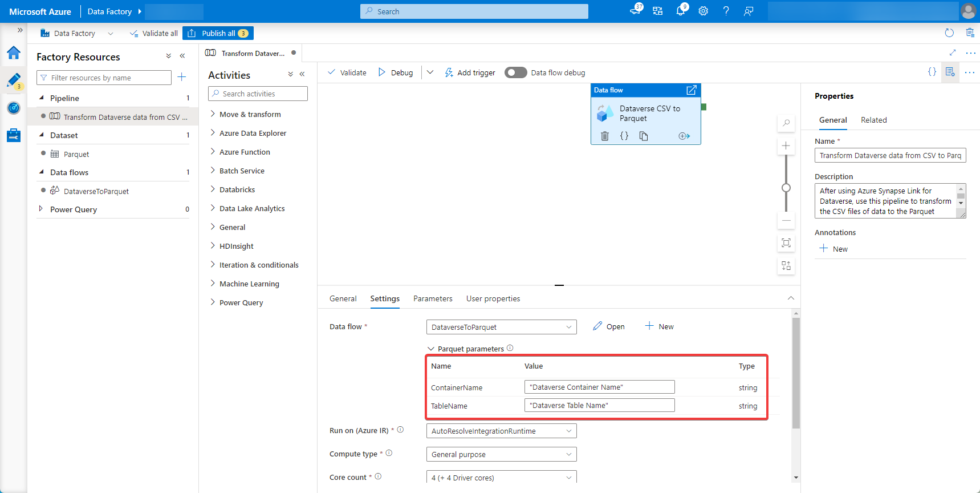Image resolution: width=980 pixels, height=493 pixels.
Task: Click Validate all in toolbar
Action: coord(153,33)
